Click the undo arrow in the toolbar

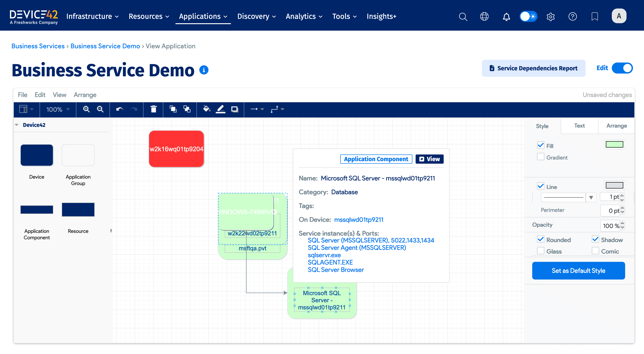click(120, 109)
